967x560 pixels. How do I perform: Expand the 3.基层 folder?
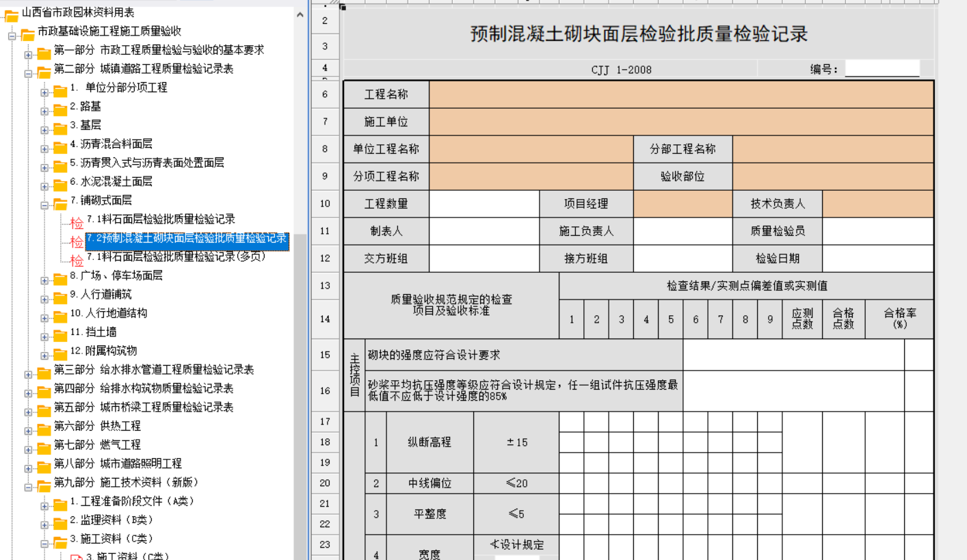coord(44,130)
